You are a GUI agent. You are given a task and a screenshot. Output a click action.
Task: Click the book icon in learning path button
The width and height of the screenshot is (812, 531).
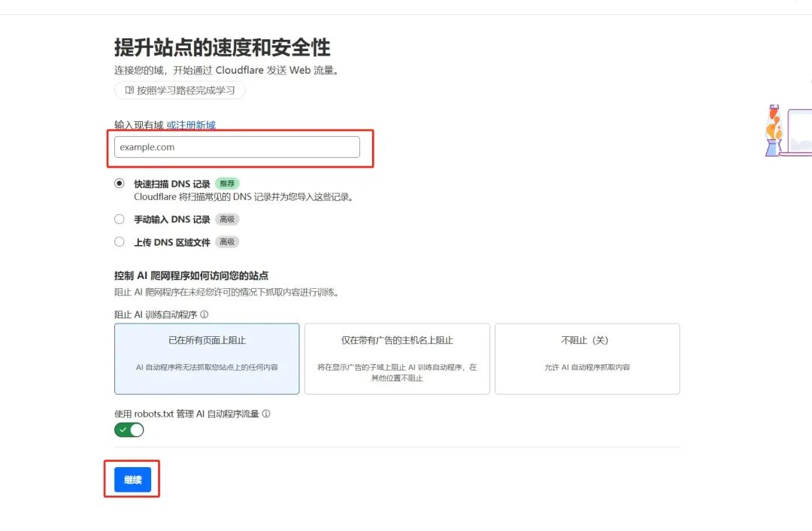(129, 90)
